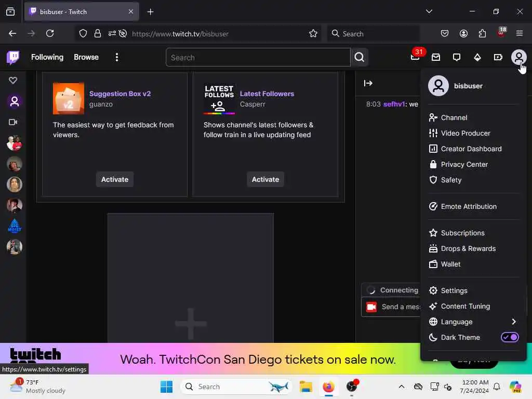
Task: Click the empty plus panel placeholder
Action: tap(190, 278)
